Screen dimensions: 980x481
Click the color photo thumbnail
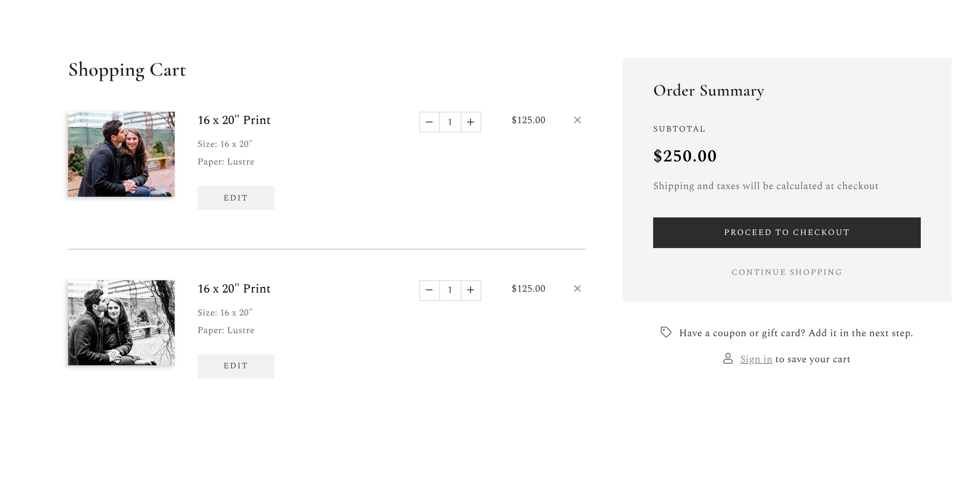[x=122, y=156]
